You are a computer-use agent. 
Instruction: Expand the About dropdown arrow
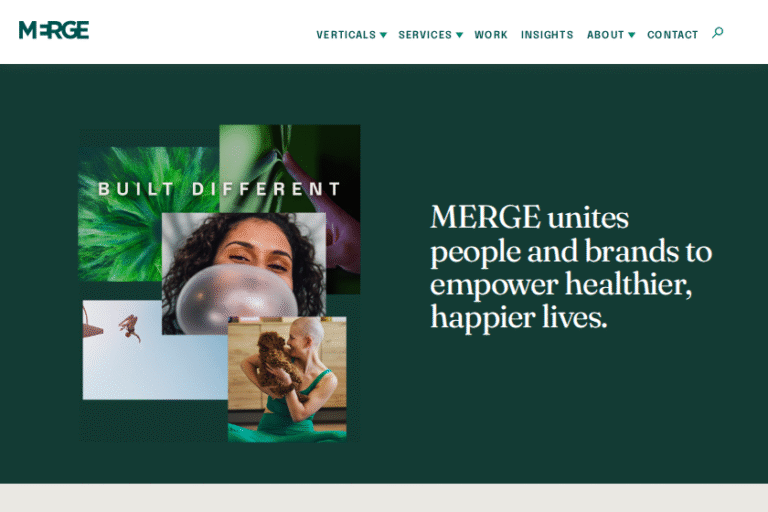(x=632, y=35)
